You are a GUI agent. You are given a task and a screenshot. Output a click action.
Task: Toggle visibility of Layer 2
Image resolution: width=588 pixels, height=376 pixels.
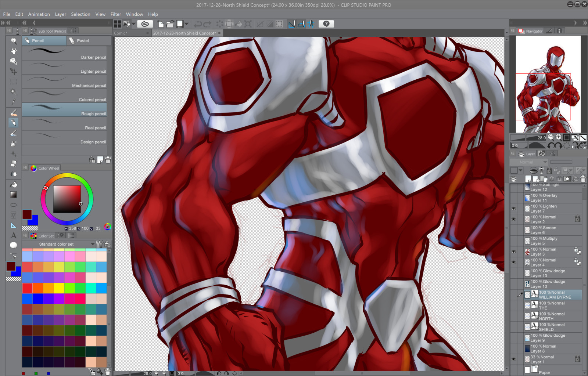pos(514,219)
